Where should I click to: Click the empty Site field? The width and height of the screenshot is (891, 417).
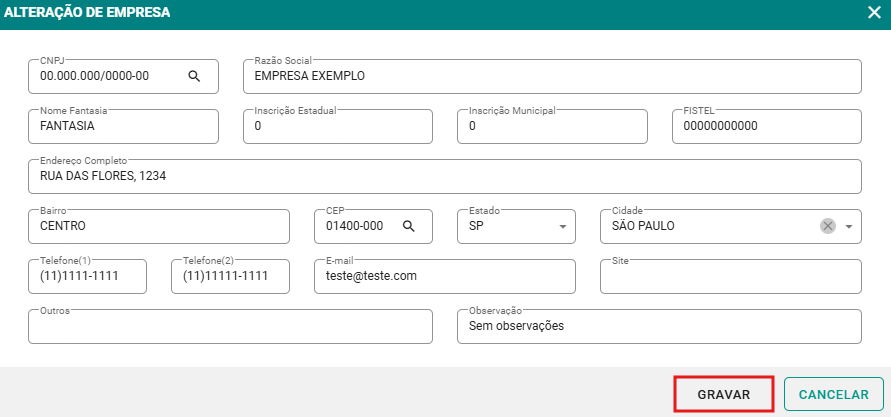730,277
